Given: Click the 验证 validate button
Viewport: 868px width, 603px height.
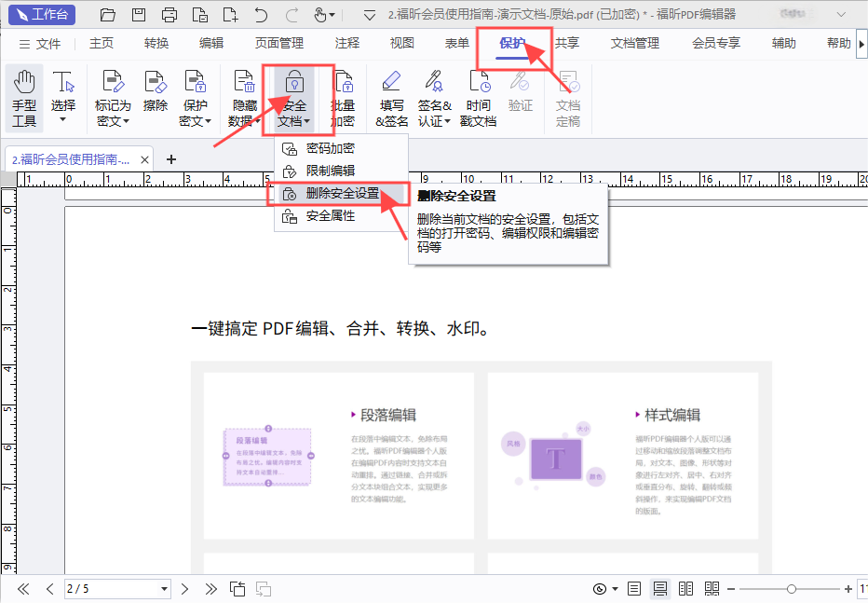Looking at the screenshot, I should pyautogui.click(x=520, y=91).
